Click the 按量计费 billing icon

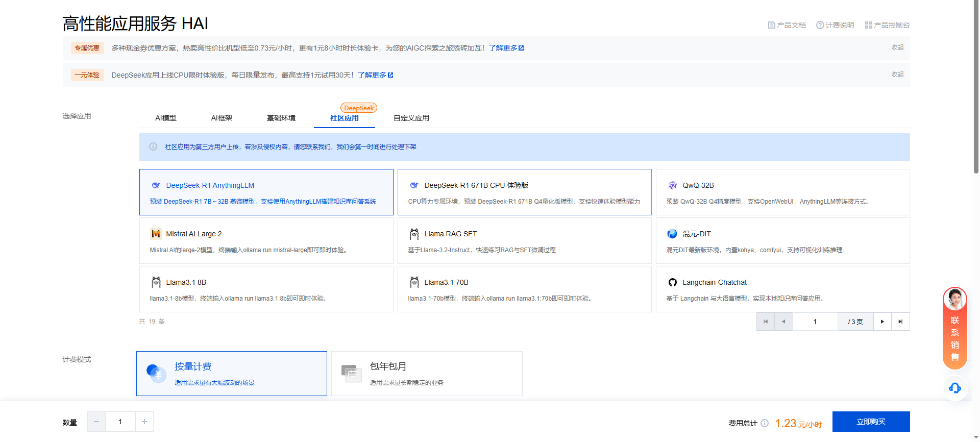click(x=156, y=373)
